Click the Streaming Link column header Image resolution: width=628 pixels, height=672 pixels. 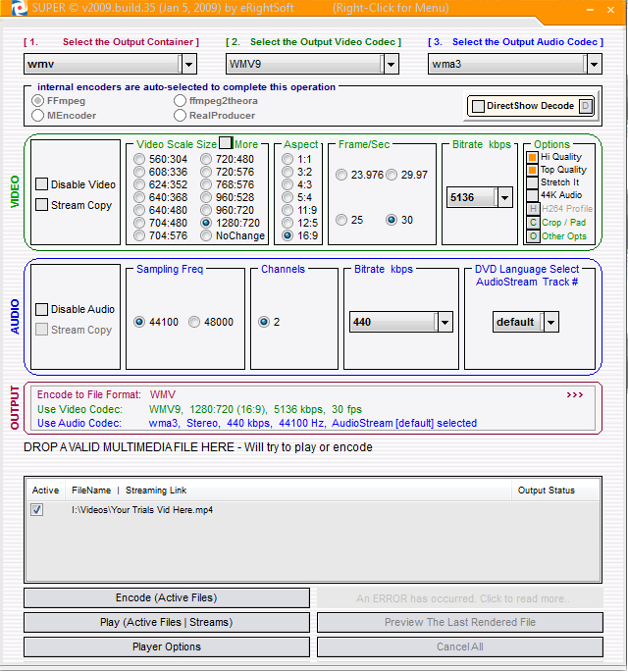pos(156,491)
